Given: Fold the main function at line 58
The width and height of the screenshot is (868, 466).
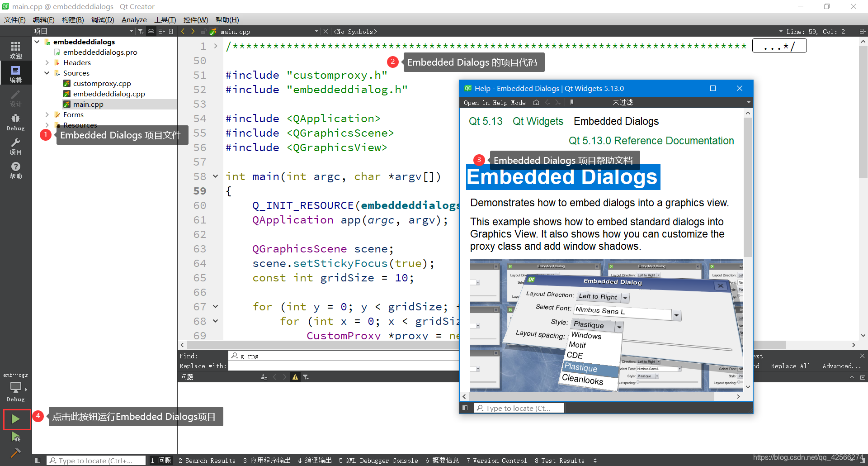Looking at the screenshot, I should coord(216,176).
